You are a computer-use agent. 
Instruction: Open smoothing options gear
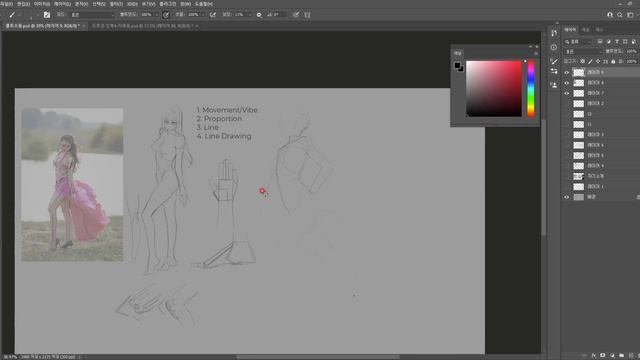tap(259, 15)
